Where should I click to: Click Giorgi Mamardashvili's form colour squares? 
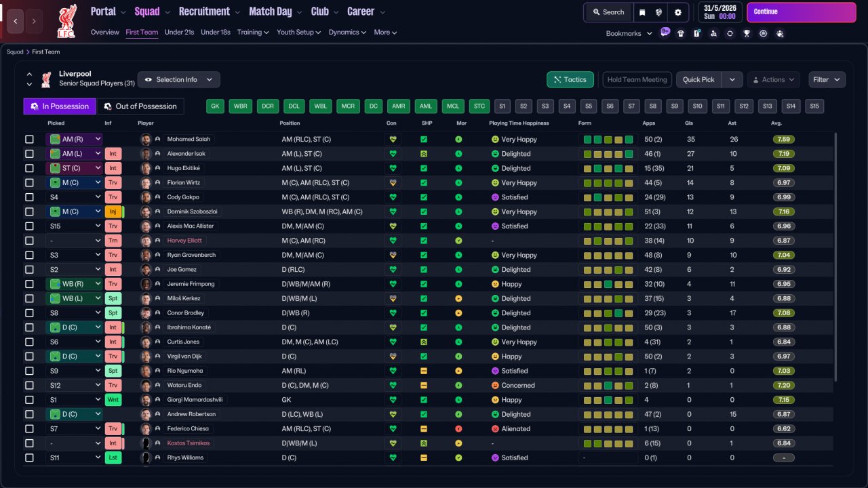pos(608,400)
